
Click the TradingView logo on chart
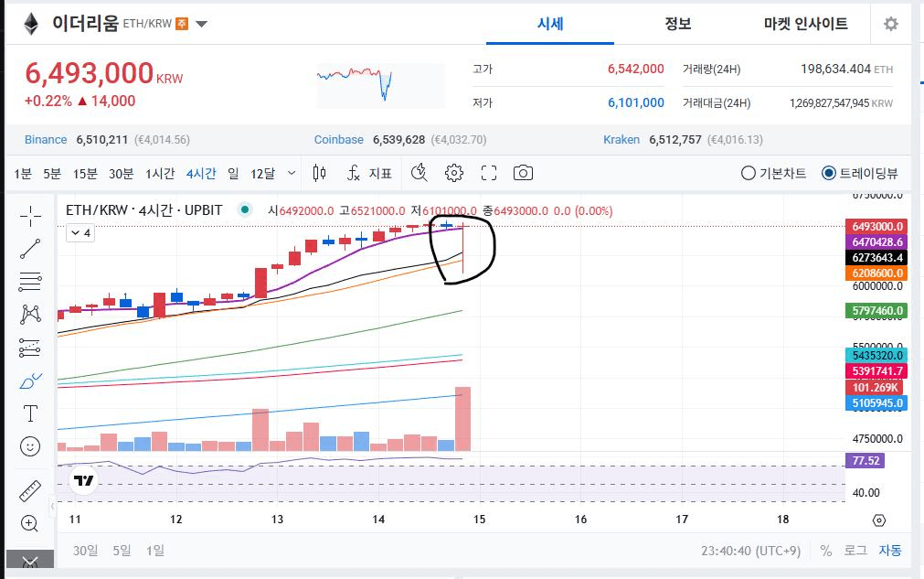pos(84,481)
